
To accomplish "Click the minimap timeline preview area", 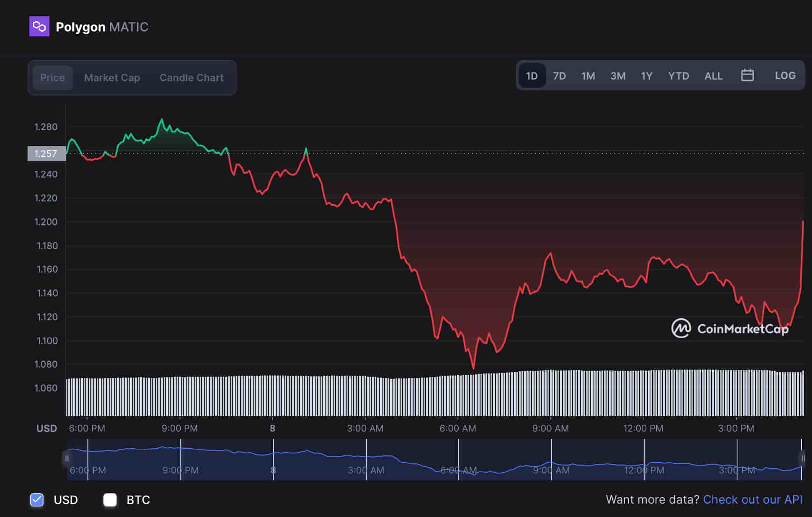I will coord(435,458).
